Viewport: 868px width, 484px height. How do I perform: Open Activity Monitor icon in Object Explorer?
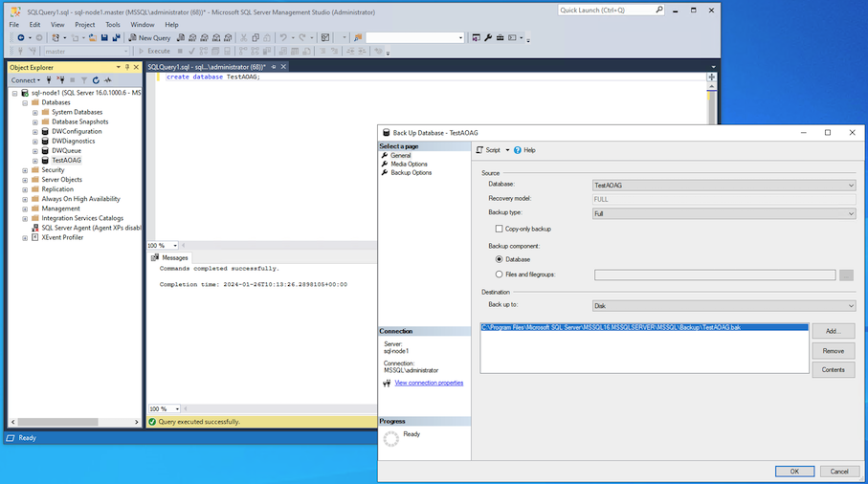coord(108,80)
